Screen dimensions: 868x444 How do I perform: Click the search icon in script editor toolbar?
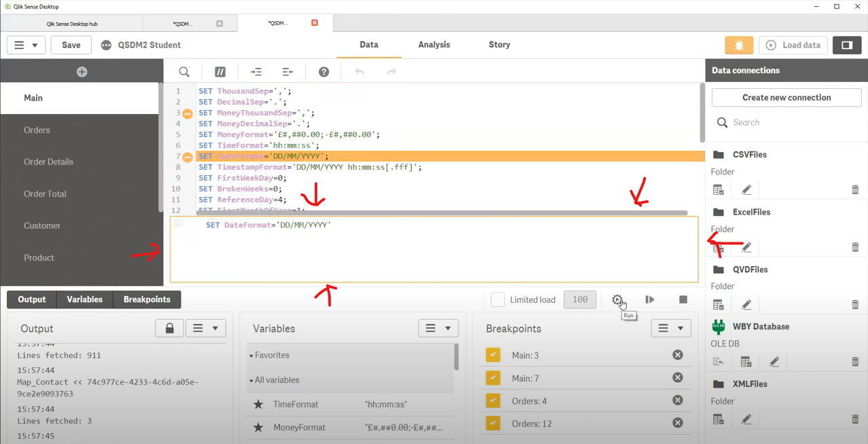click(x=184, y=72)
